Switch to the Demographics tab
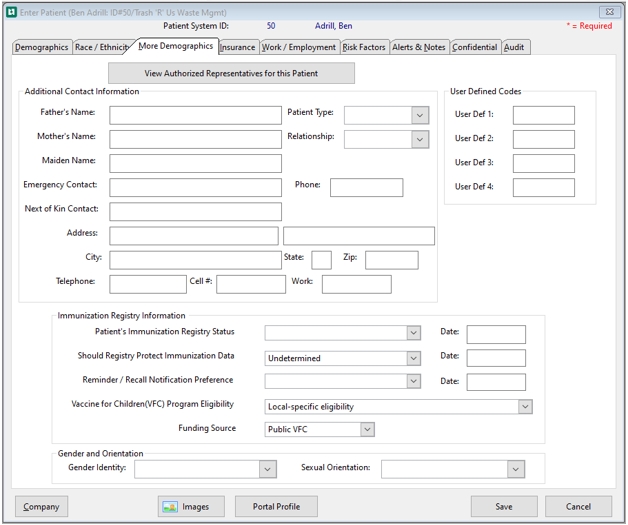 [x=42, y=47]
